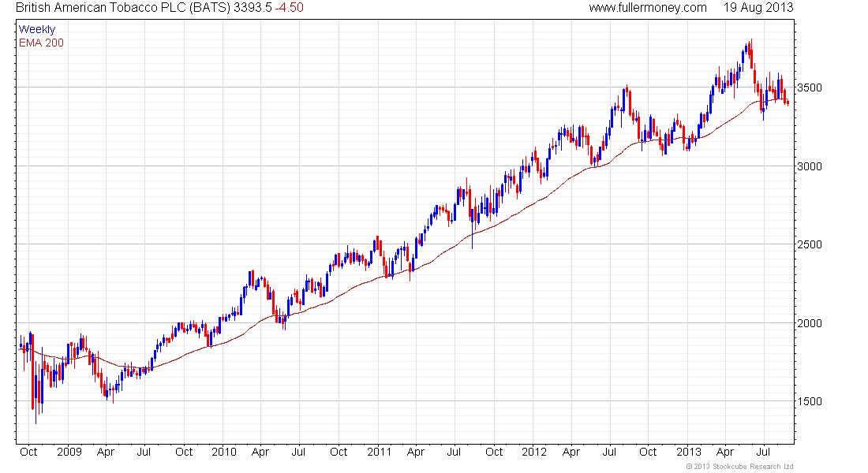Click the 3500 price axis label

[x=810, y=88]
